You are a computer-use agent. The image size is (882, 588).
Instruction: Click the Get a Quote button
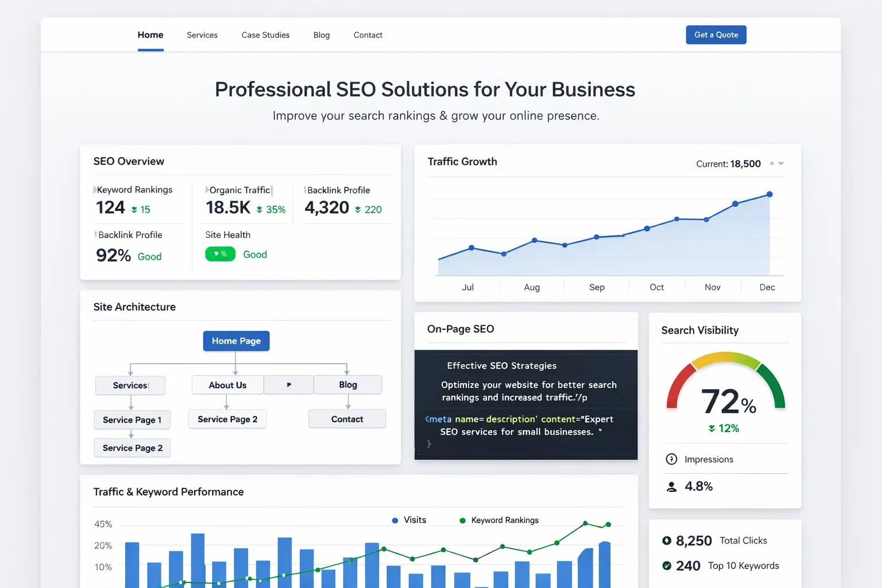click(x=716, y=34)
